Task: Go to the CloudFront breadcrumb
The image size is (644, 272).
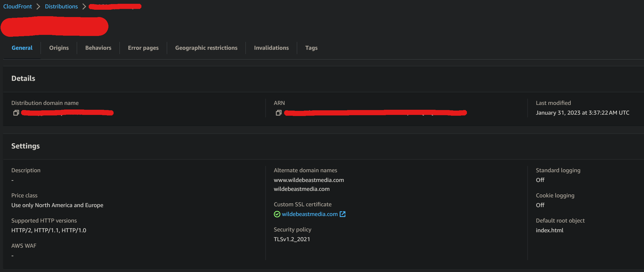Action: pyautogui.click(x=18, y=6)
